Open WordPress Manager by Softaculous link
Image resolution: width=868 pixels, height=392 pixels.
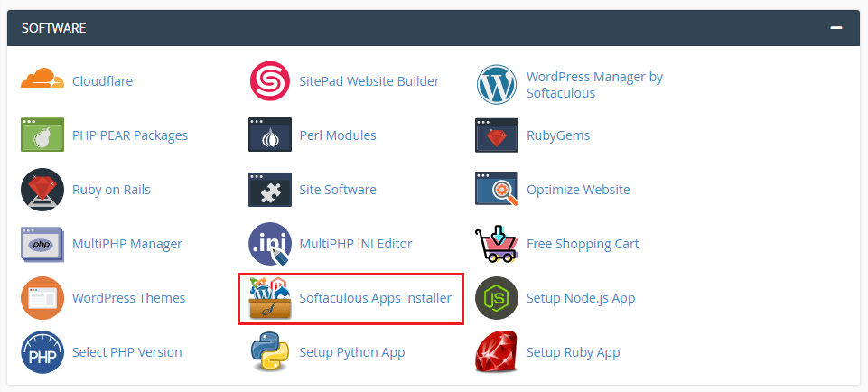[x=594, y=85]
